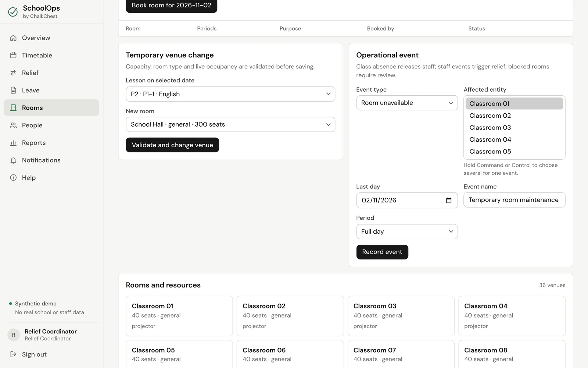Go to the Timetable section

(51, 55)
